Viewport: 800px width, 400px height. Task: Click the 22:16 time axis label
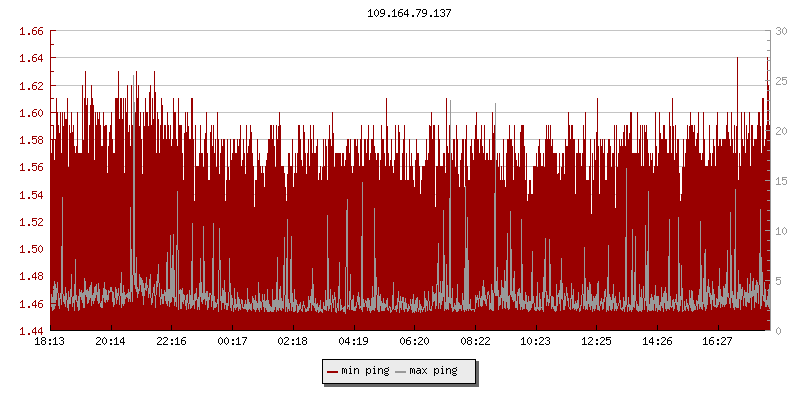171,342
